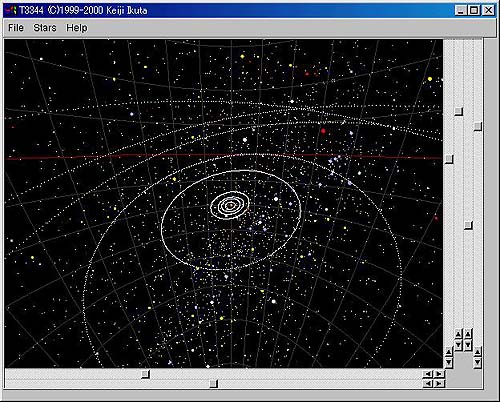500x402 pixels.
Task: Open the Help menu
Action: pyautogui.click(x=77, y=28)
